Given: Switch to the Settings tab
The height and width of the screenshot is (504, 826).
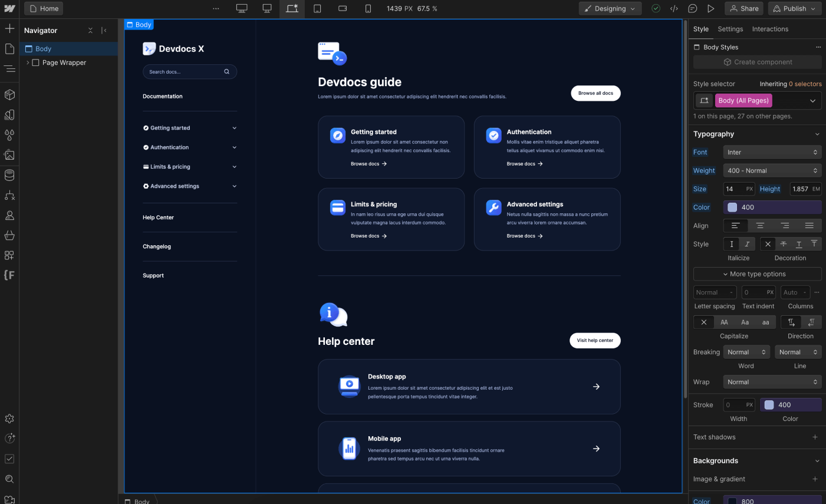Looking at the screenshot, I should click(x=730, y=28).
